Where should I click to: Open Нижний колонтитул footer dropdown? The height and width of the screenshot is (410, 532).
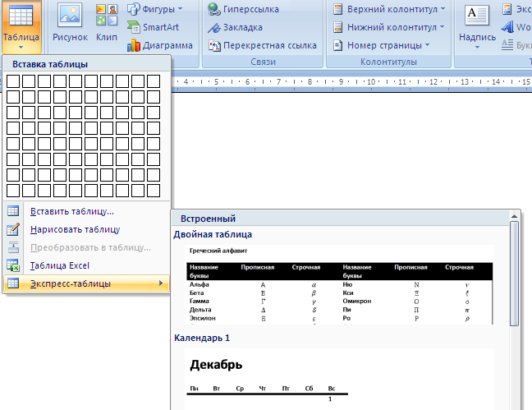coord(388,27)
